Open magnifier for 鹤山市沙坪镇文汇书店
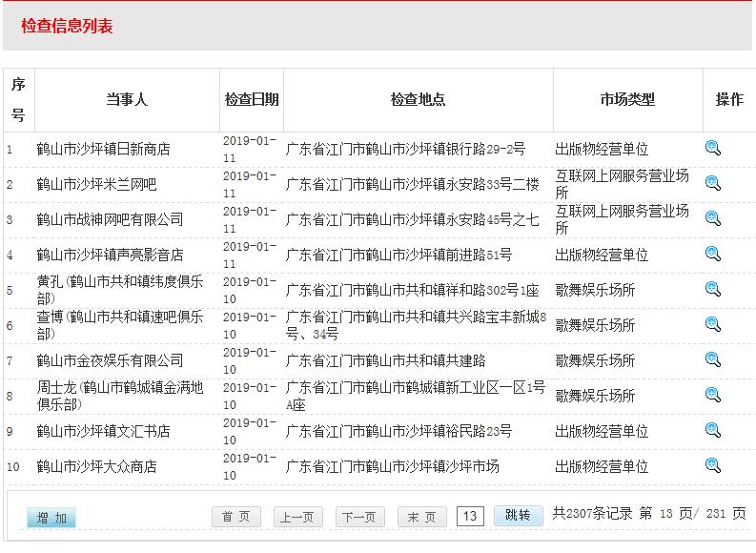 [712, 430]
